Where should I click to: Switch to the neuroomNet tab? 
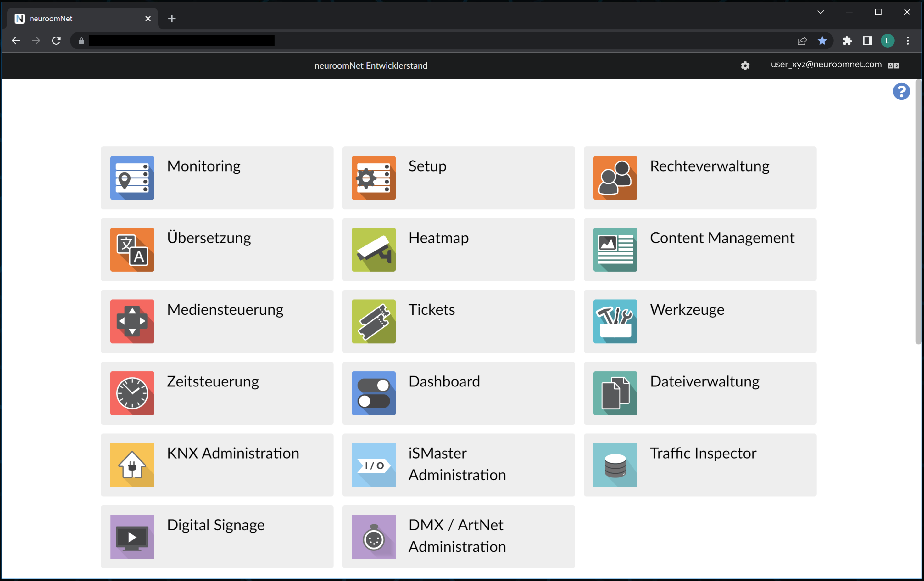(82, 19)
